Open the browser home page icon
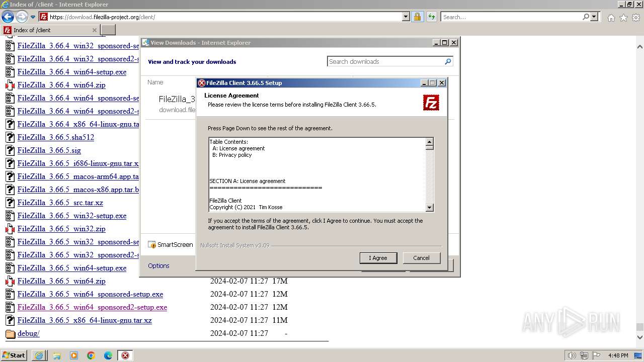644x362 pixels. 611,17
